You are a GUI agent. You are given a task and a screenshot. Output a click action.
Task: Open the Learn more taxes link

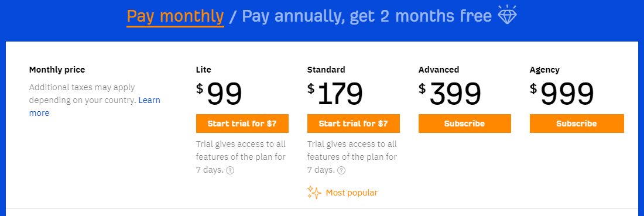coord(94,107)
